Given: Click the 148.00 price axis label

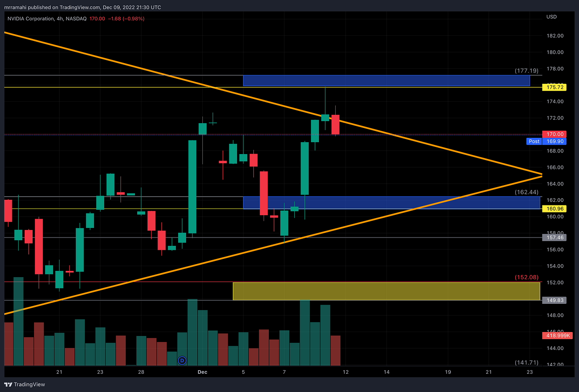Looking at the screenshot, I should click(555, 315).
